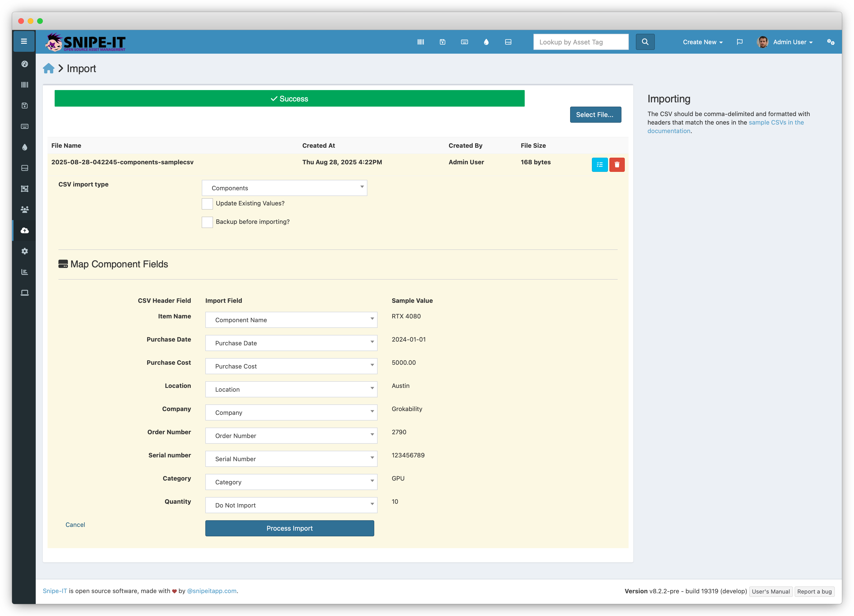This screenshot has height=616, width=854.
Task: Open admin settings cogs icon in navbar
Action: [831, 42]
